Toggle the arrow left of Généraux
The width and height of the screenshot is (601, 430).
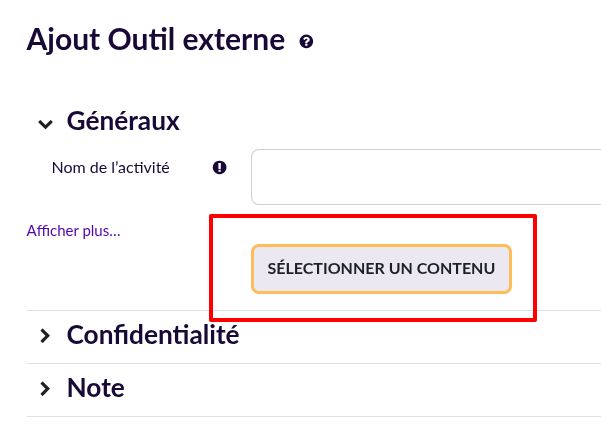tap(44, 123)
